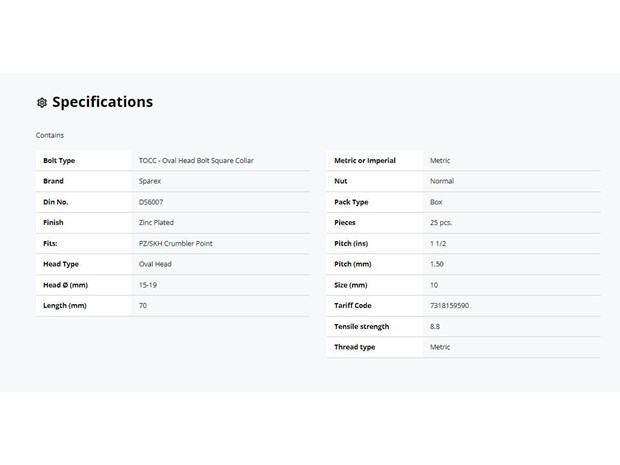Select the Sparex brand value

(150, 181)
